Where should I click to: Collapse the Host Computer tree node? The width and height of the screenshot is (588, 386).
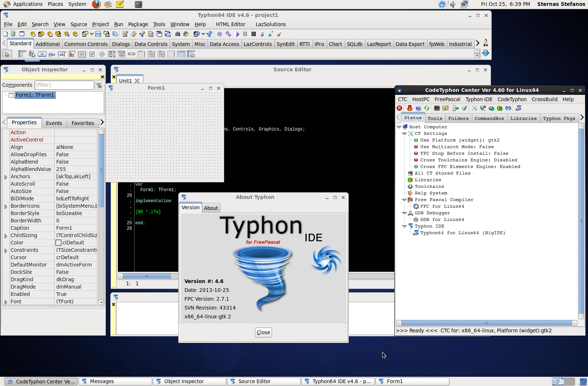(x=399, y=127)
